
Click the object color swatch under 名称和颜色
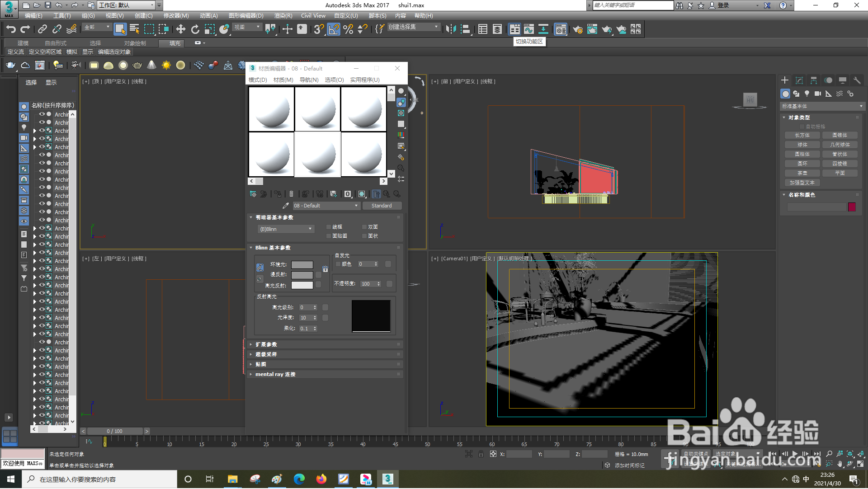point(852,207)
